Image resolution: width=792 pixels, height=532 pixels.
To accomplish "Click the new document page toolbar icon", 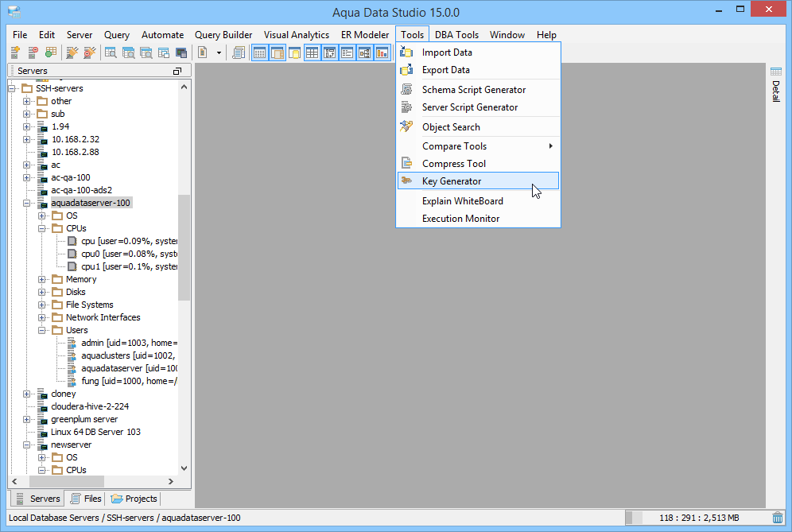I will click(203, 52).
